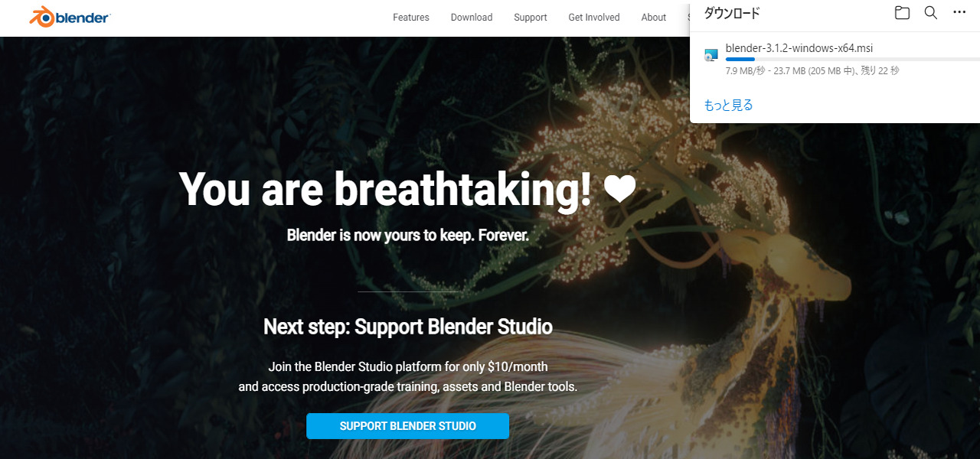Viewport: 980px width, 459px height.
Task: Click the ダウンロード panel title
Action: click(x=731, y=14)
